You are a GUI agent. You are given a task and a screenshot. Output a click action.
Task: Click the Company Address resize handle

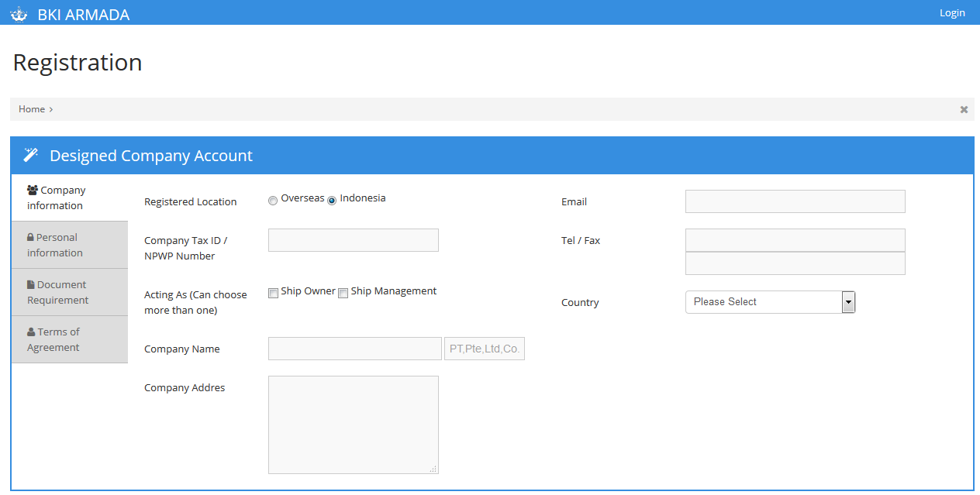click(x=433, y=469)
